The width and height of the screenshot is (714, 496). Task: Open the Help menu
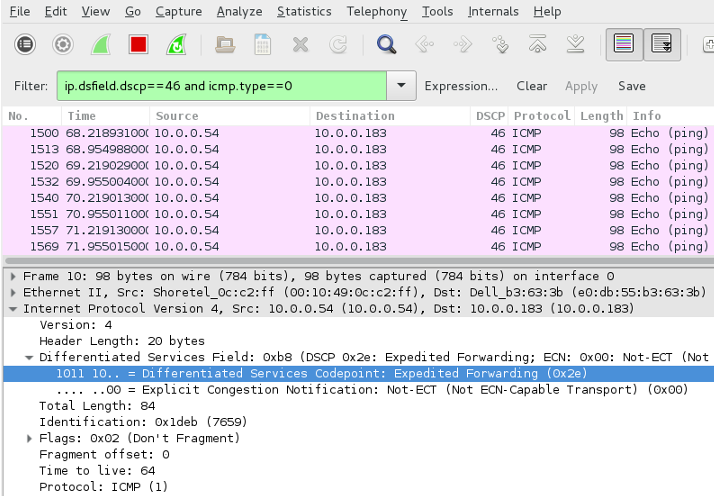point(547,11)
